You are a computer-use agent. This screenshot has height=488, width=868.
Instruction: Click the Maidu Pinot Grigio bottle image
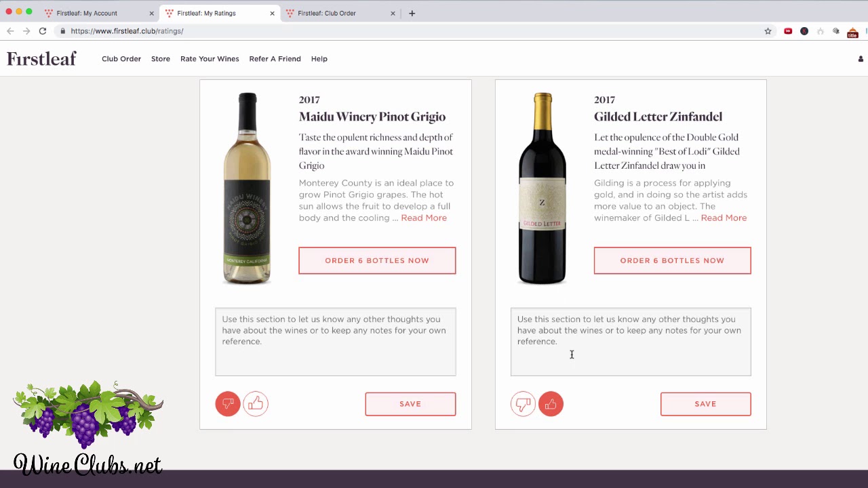coord(247,188)
